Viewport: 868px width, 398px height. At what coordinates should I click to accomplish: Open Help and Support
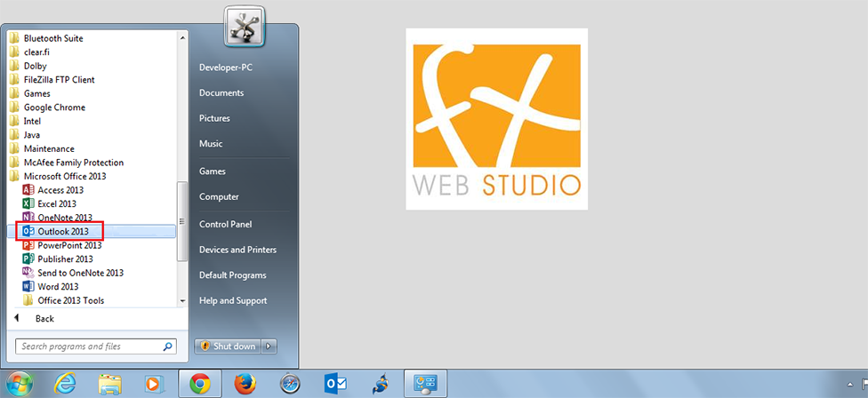233,300
